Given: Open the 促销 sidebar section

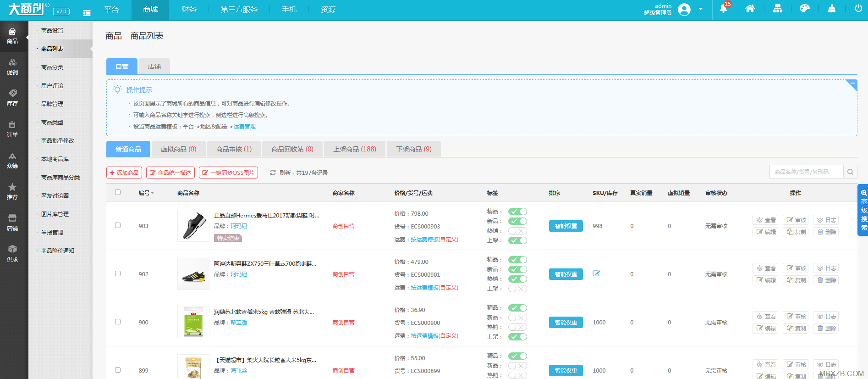Looking at the screenshot, I should [12, 67].
